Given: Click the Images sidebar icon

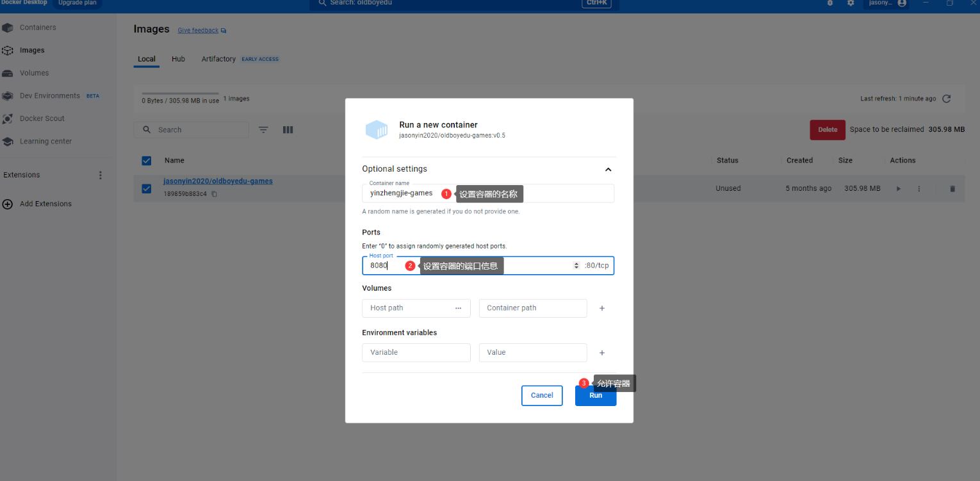Looking at the screenshot, I should click(x=8, y=51).
